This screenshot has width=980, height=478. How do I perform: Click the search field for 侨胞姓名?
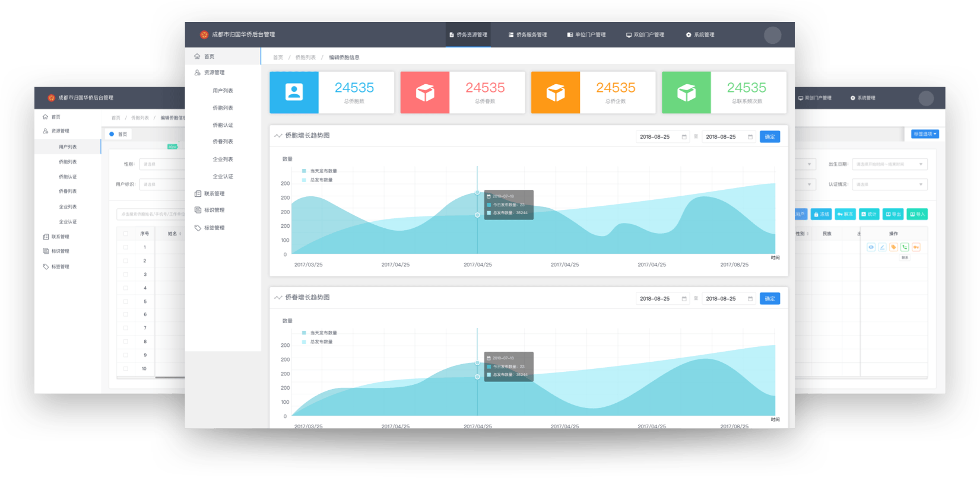click(151, 214)
